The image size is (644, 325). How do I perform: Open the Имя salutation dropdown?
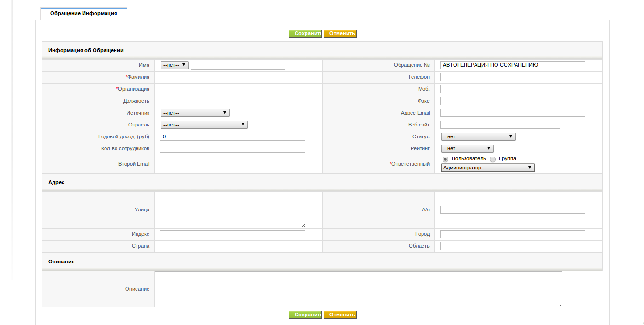(175, 65)
